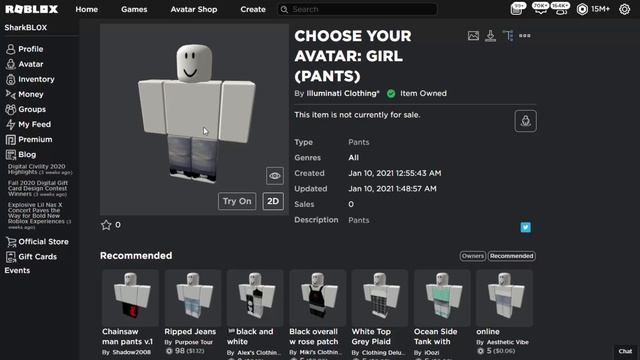
Task: Open Ripped Jeans item thumbnail
Action: pos(193,298)
